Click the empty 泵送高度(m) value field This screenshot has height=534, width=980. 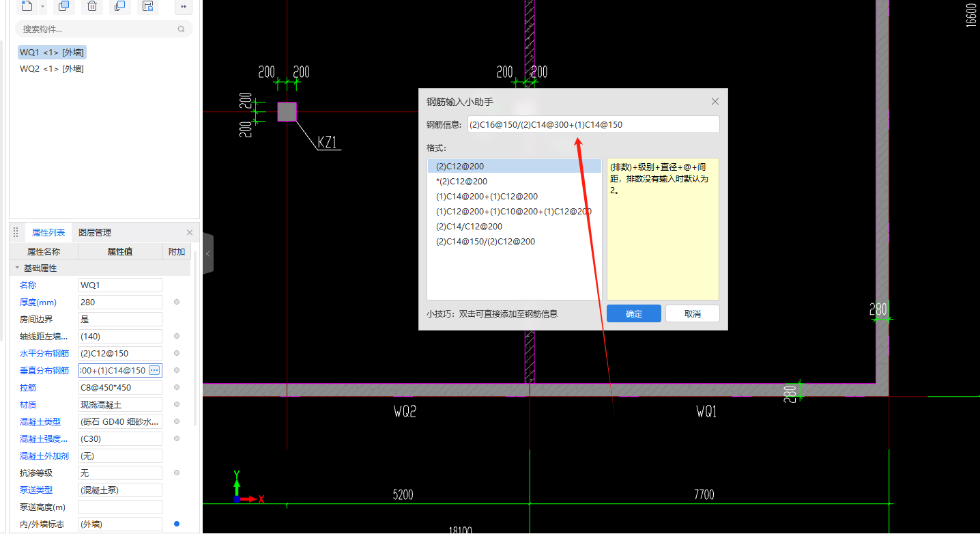click(x=120, y=507)
